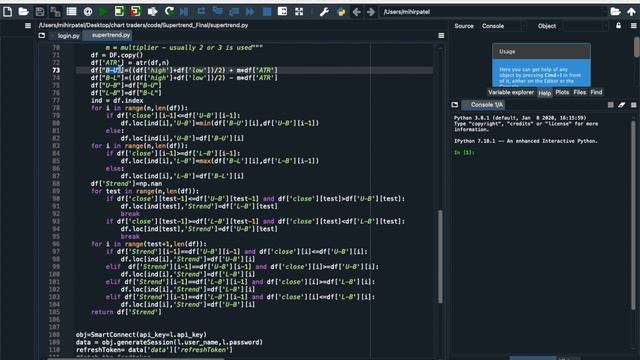Browse console tabs with the folder icon
The width and height of the screenshot is (640, 360).
tap(455, 105)
